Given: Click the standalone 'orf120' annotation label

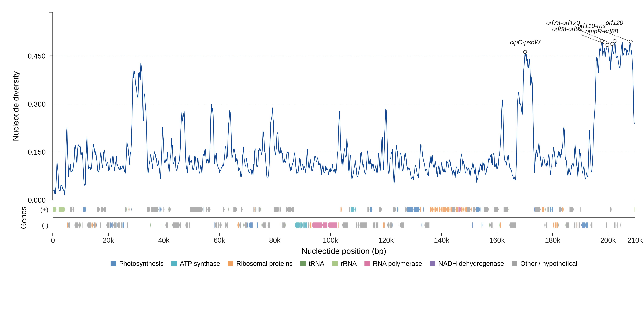Looking at the screenshot, I should tap(614, 23).
